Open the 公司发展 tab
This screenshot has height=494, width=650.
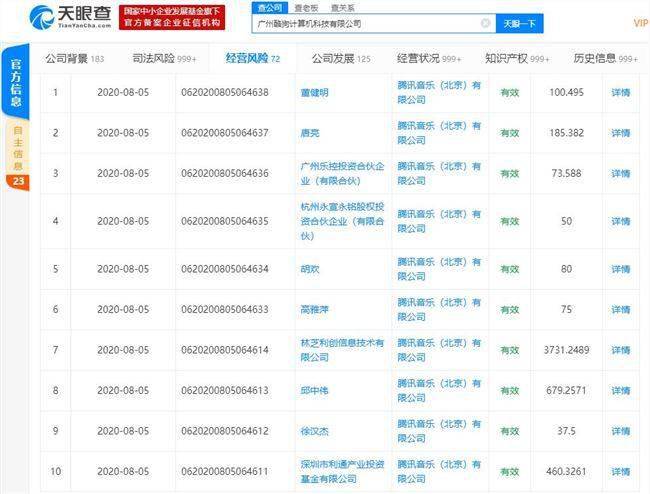(341, 58)
